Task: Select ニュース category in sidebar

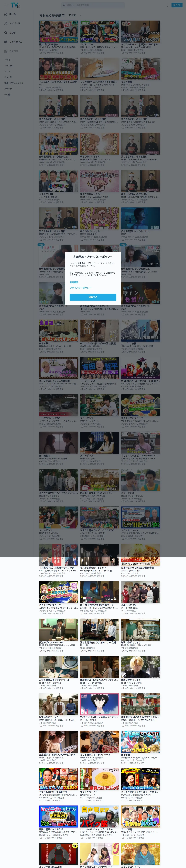Action: (8, 77)
